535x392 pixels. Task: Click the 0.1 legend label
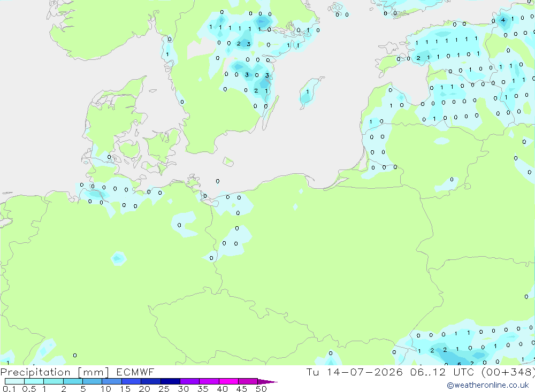click(9, 389)
